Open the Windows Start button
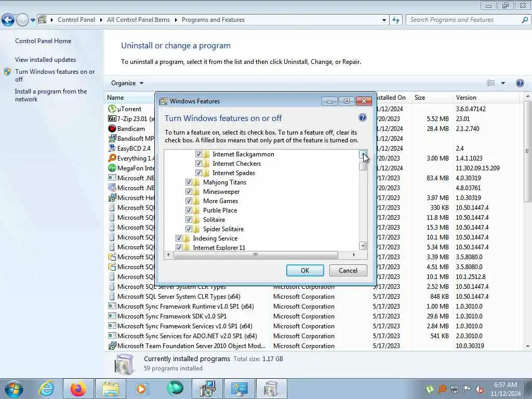Viewport: 532px width, 399px height. [14, 389]
